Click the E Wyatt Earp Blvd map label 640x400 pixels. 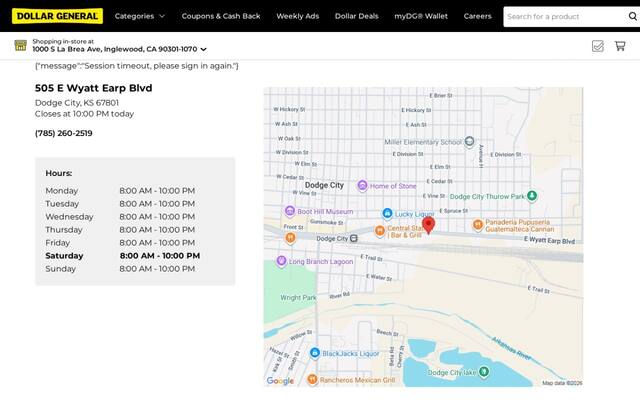[549, 240]
